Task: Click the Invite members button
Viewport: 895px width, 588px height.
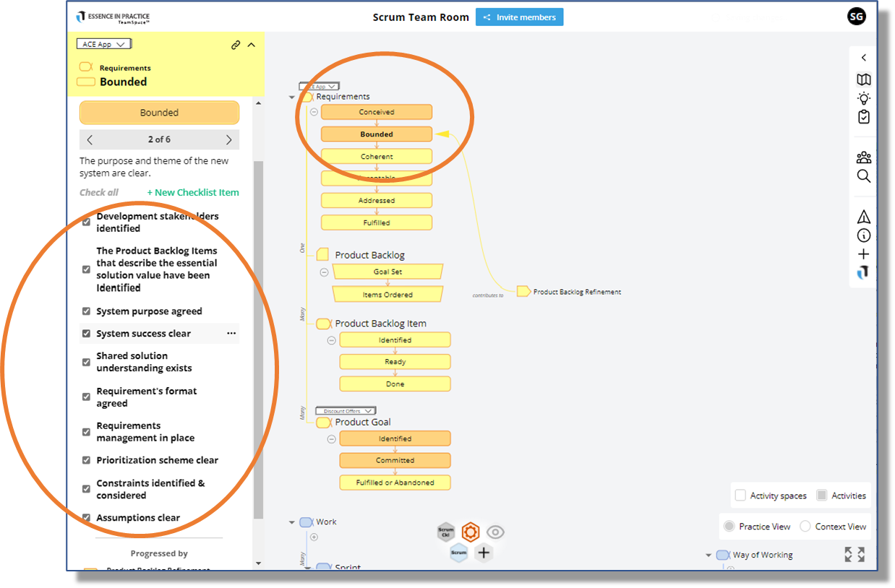Action: pyautogui.click(x=519, y=17)
